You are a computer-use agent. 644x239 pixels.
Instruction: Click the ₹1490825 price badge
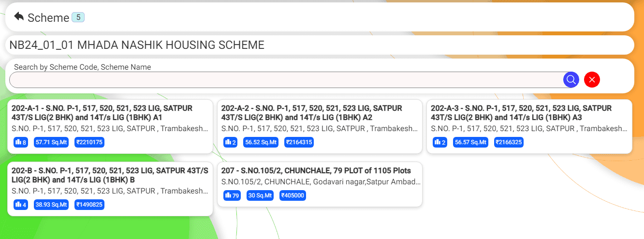point(89,205)
